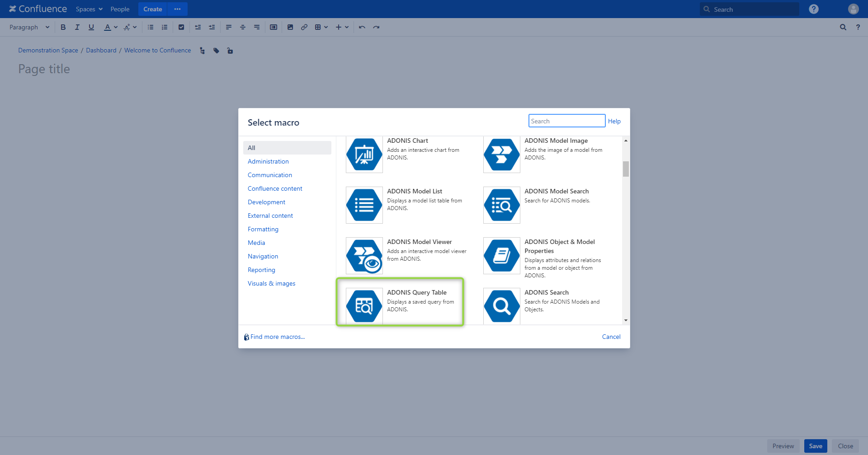Redo the last action

tap(376, 27)
